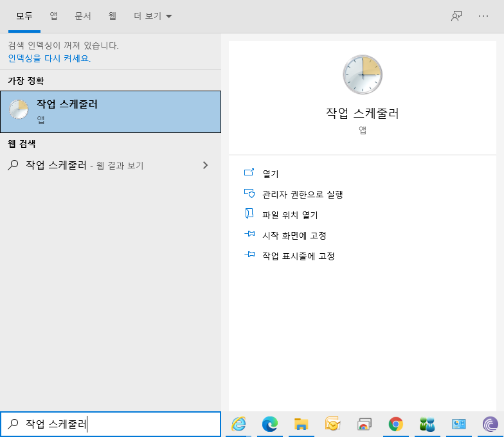Choose 작업 표시줄에 고정
This screenshot has height=437, width=504.
click(298, 256)
